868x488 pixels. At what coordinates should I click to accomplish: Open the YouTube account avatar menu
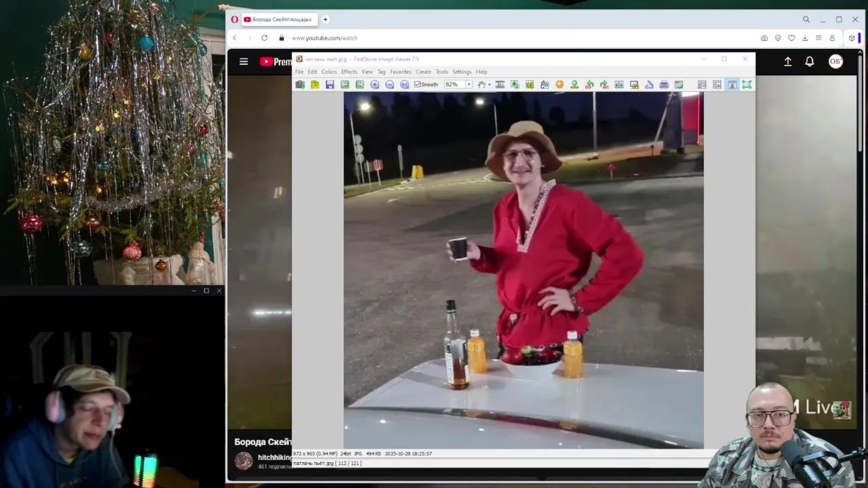click(x=835, y=62)
